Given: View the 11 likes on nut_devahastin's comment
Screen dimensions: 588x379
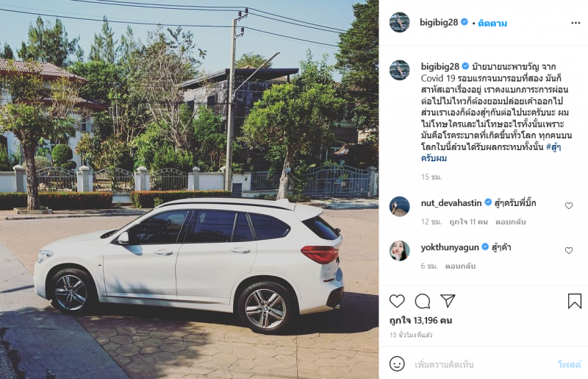Looking at the screenshot, I should point(468,222).
